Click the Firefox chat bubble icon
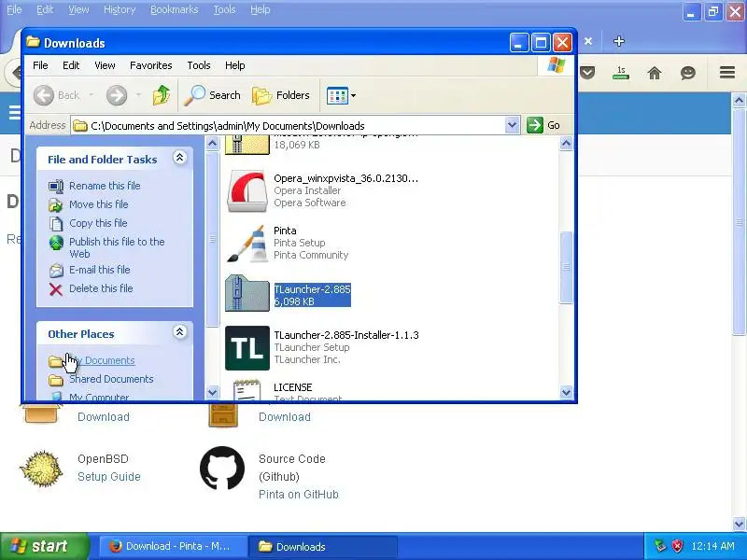Viewport: 747px width, 560px height. [688, 73]
